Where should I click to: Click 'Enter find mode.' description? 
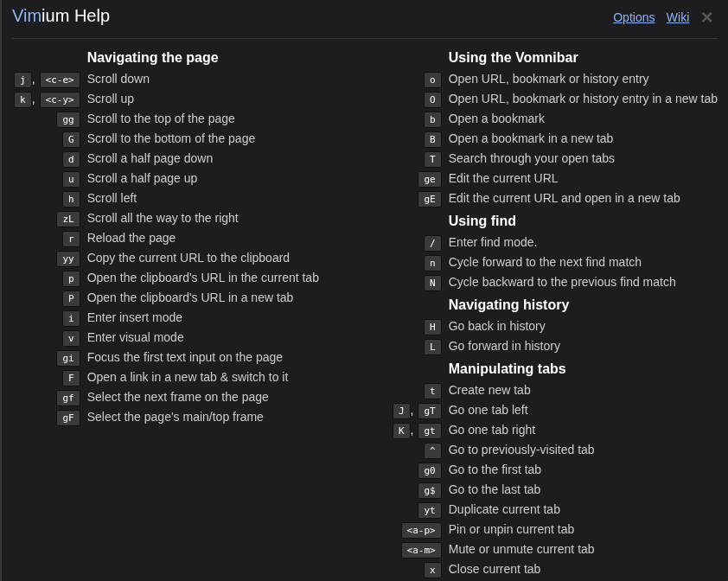point(493,242)
